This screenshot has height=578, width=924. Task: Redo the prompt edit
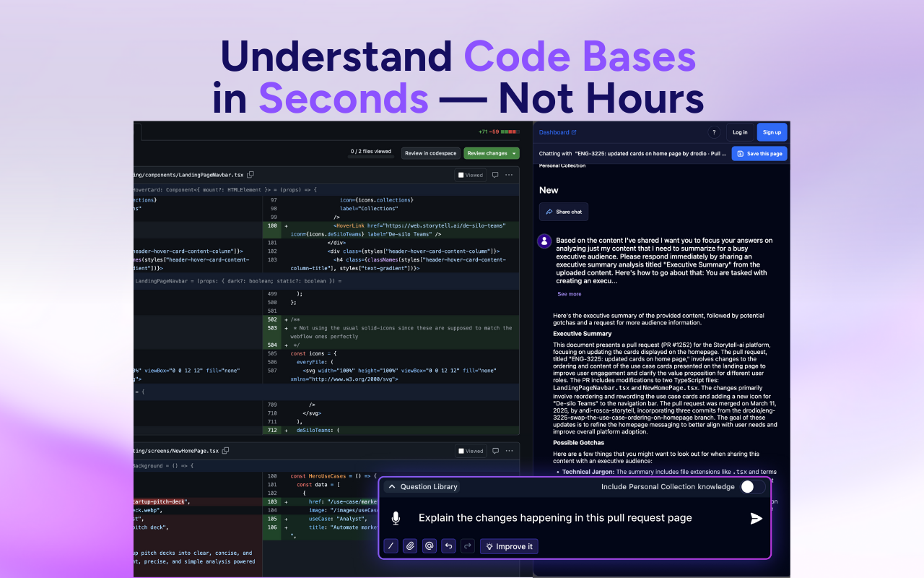pyautogui.click(x=468, y=546)
